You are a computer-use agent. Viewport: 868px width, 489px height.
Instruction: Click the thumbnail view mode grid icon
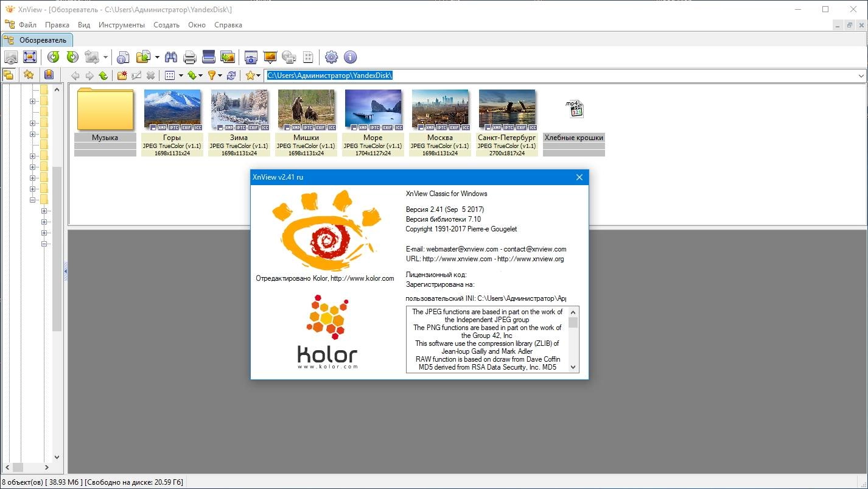[170, 76]
